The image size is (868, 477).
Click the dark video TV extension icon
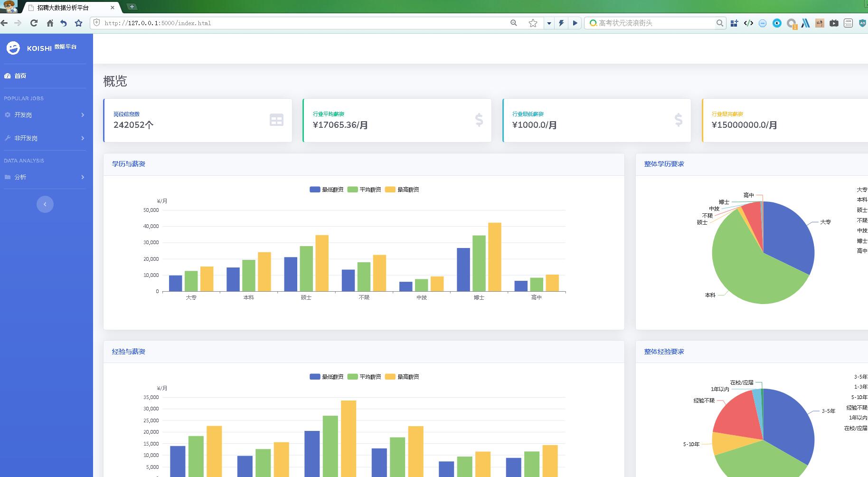point(834,23)
